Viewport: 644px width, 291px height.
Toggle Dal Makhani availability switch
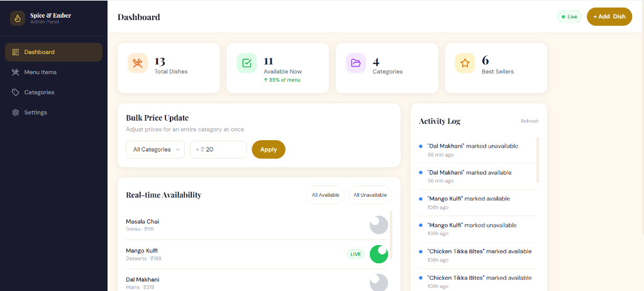[379, 283]
